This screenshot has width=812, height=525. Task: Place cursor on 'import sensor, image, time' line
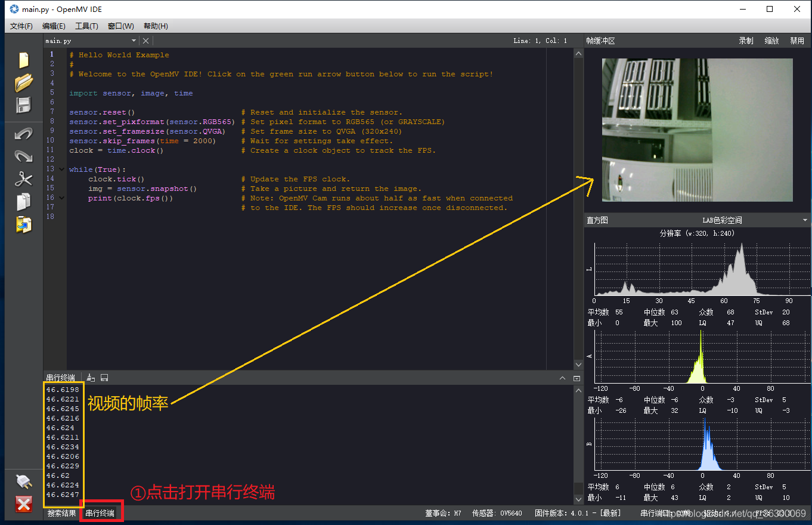(x=131, y=93)
